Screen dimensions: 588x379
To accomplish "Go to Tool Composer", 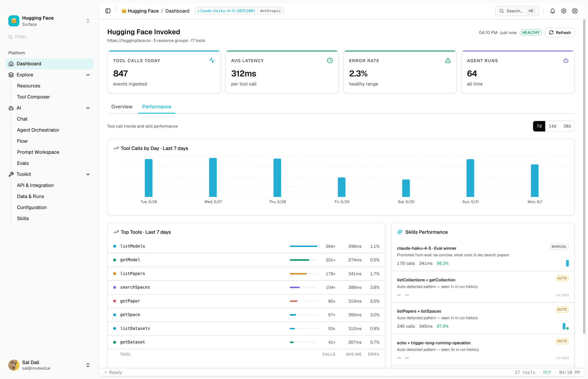I will point(33,97).
